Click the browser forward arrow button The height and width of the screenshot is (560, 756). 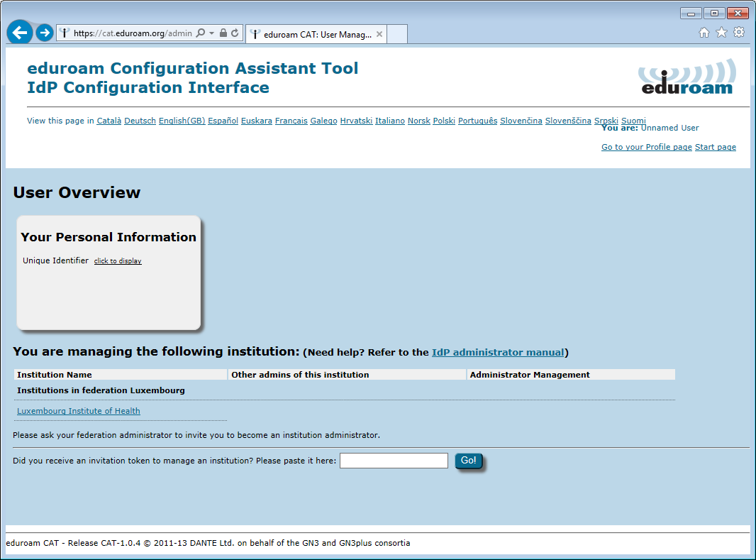45,33
